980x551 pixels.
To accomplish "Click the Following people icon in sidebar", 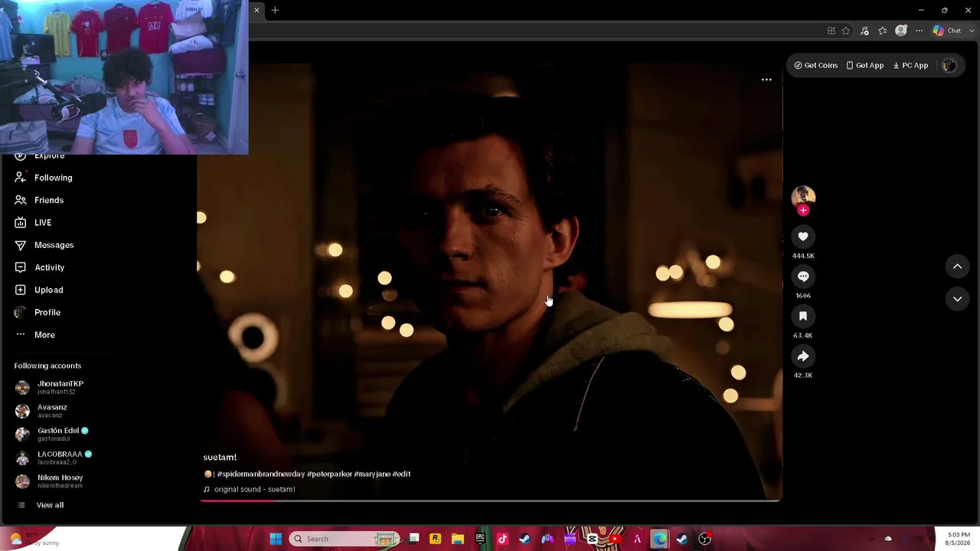I will (21, 178).
